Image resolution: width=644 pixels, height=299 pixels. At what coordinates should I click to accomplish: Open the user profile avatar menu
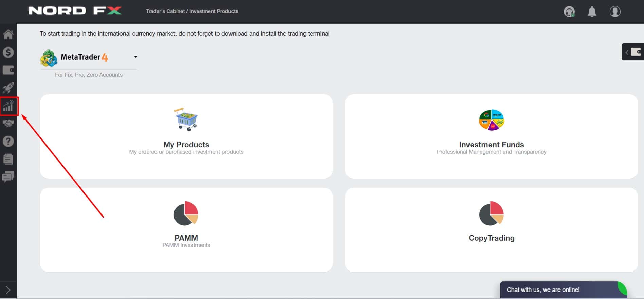click(x=615, y=12)
